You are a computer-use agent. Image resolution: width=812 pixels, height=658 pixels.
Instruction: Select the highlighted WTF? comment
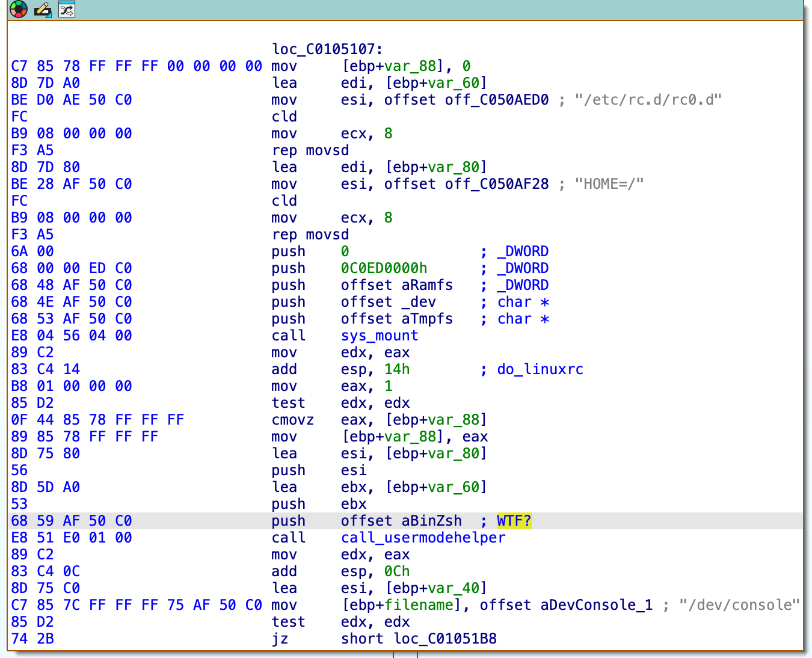514,521
